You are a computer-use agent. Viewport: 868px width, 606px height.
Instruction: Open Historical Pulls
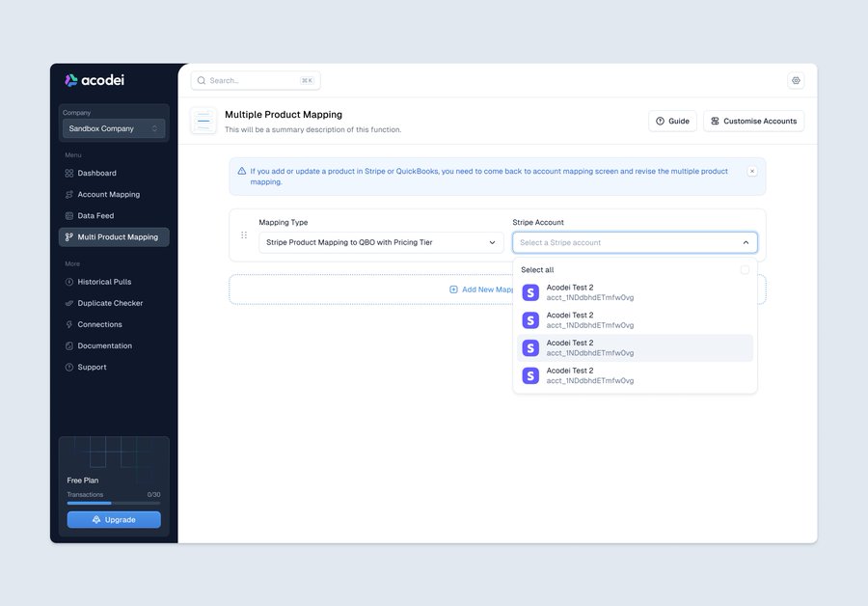click(x=114, y=282)
